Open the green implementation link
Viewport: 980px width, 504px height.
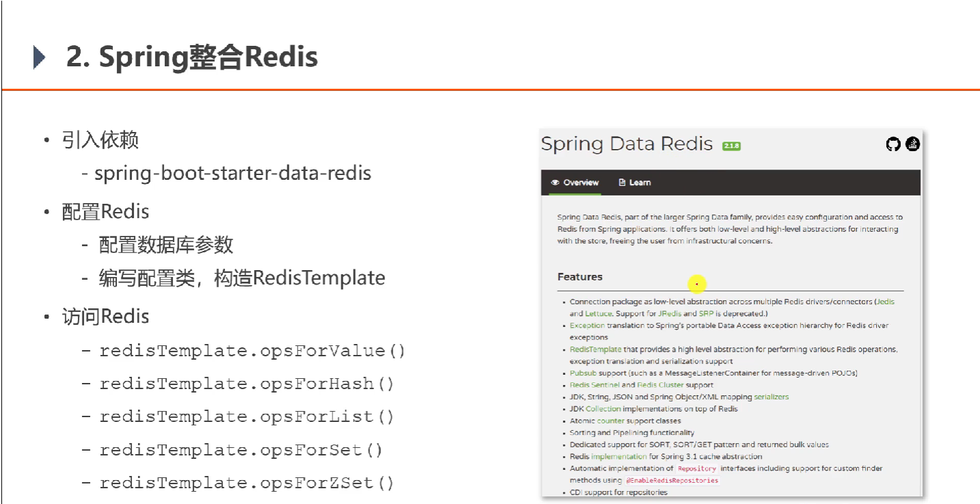point(618,456)
